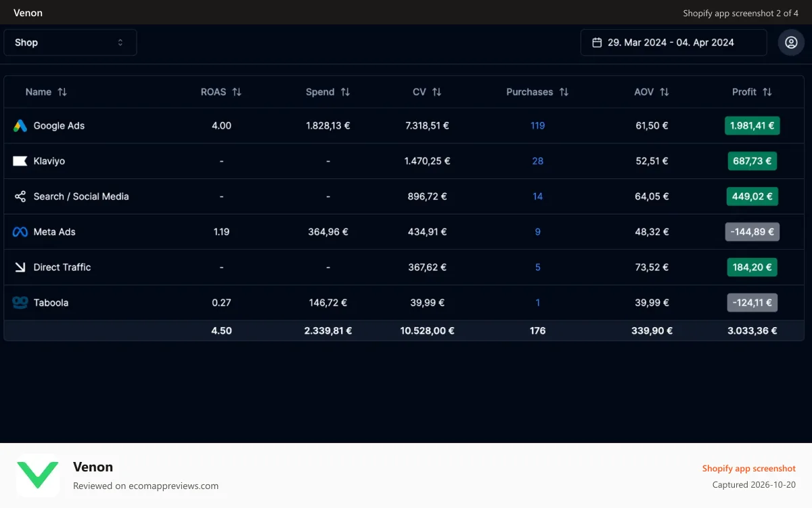Click the Direct Traffic arrow icon
The width and height of the screenshot is (812, 508).
point(20,267)
